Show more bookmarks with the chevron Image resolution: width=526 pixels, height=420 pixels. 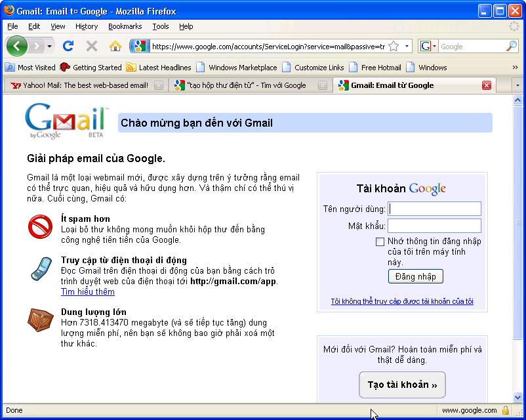516,68
